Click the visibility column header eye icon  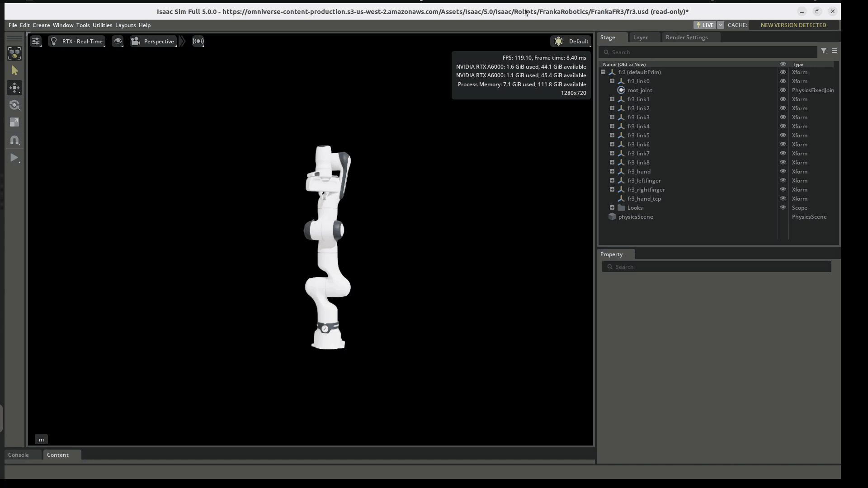coord(783,64)
